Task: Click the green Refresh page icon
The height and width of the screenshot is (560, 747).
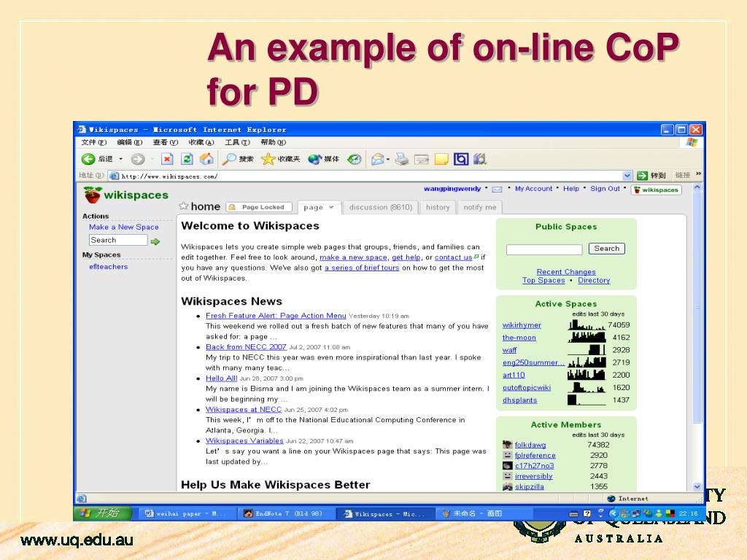Action: tap(187, 159)
